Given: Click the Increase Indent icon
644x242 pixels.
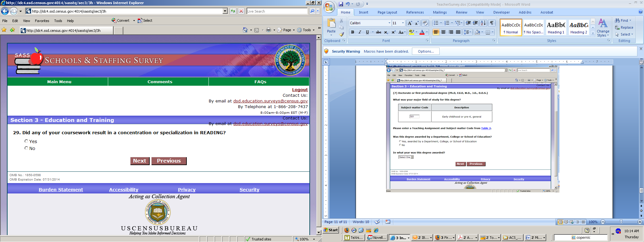Looking at the screenshot, I should [x=475, y=23].
